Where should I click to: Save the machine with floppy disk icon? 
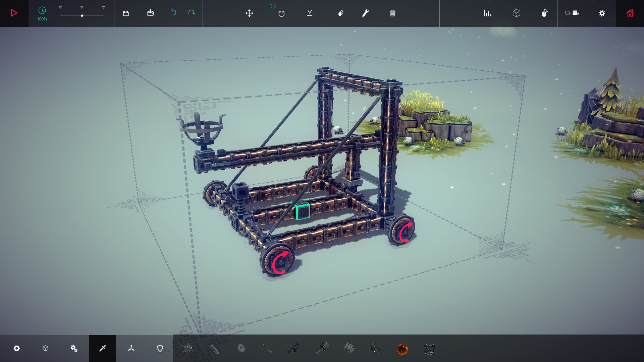tap(126, 13)
